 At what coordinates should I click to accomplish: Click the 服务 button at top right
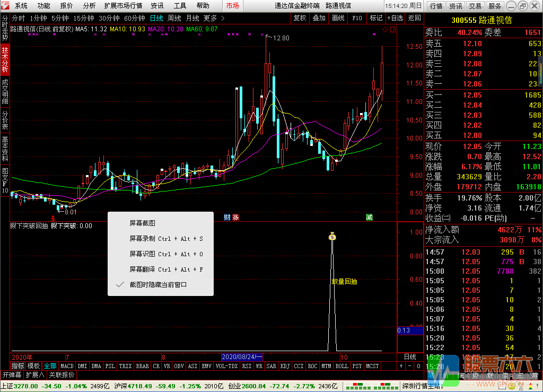pos(495,6)
